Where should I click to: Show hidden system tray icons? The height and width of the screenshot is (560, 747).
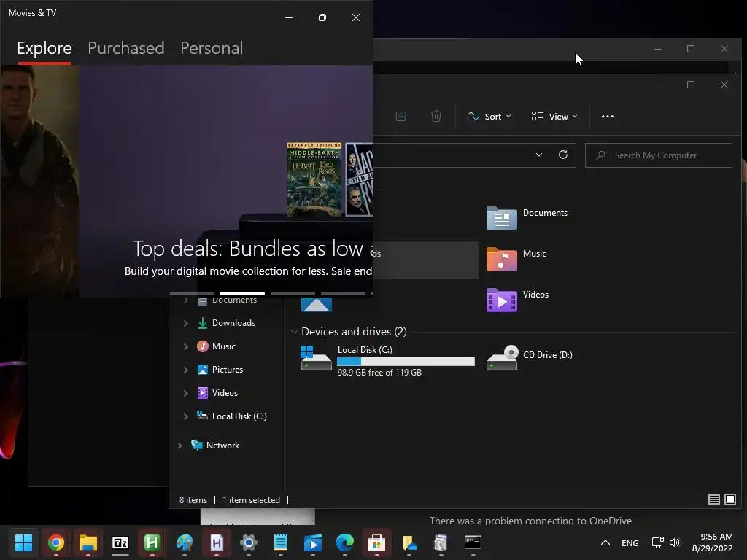[605, 542]
